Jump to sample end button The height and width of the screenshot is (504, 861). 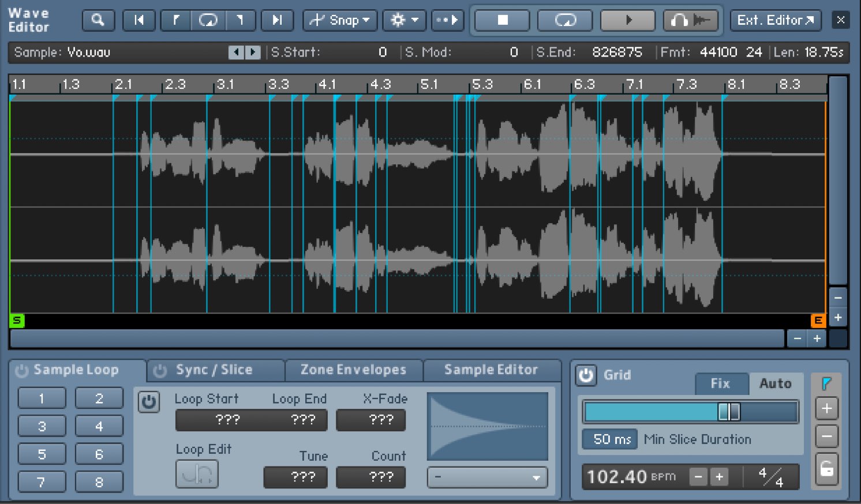tap(277, 21)
